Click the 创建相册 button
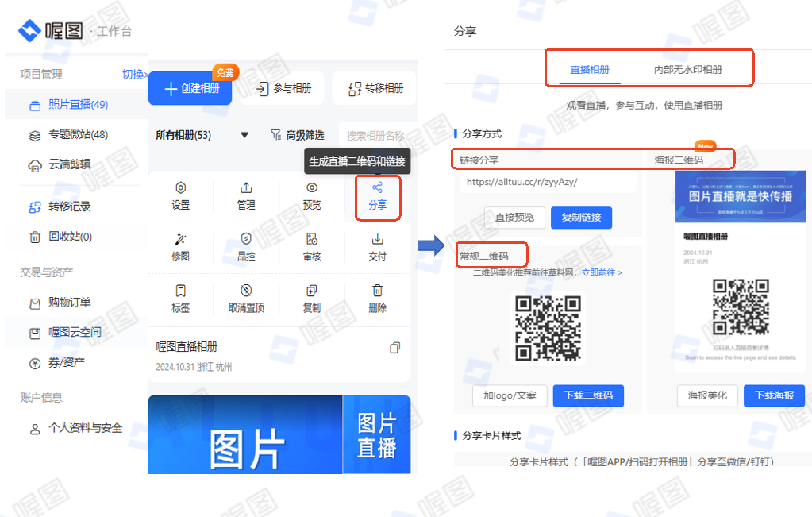The image size is (812, 517). pos(190,89)
